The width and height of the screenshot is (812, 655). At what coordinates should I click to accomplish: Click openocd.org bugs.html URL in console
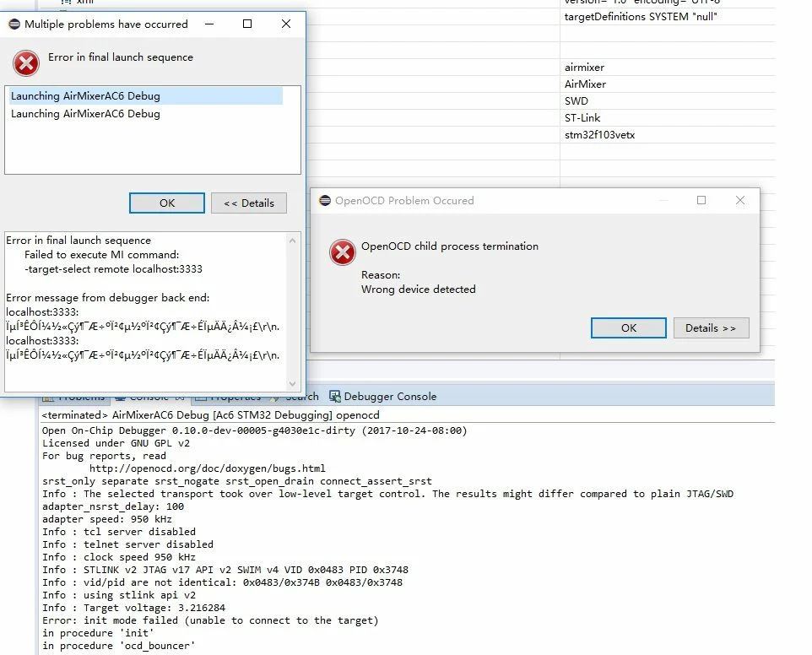click(207, 468)
